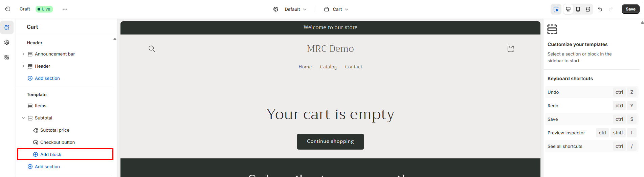
Task: Click Add section under Template group
Action: 44,167
